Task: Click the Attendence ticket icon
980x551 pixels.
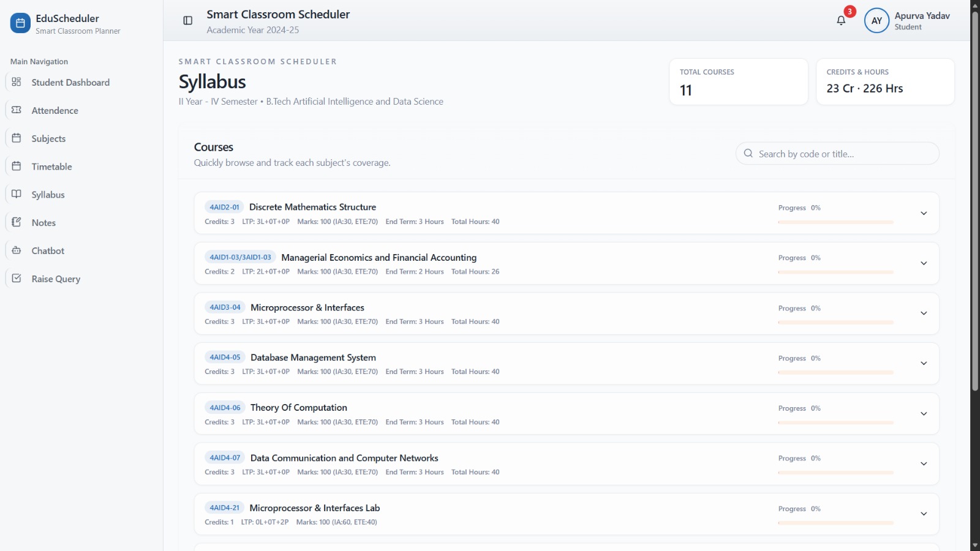Action: pos(17,110)
